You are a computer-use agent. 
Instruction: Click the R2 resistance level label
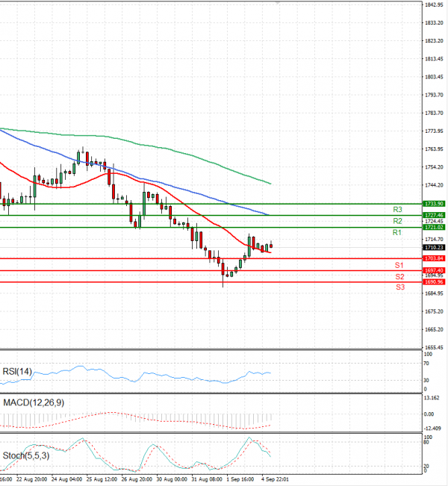[397, 221]
